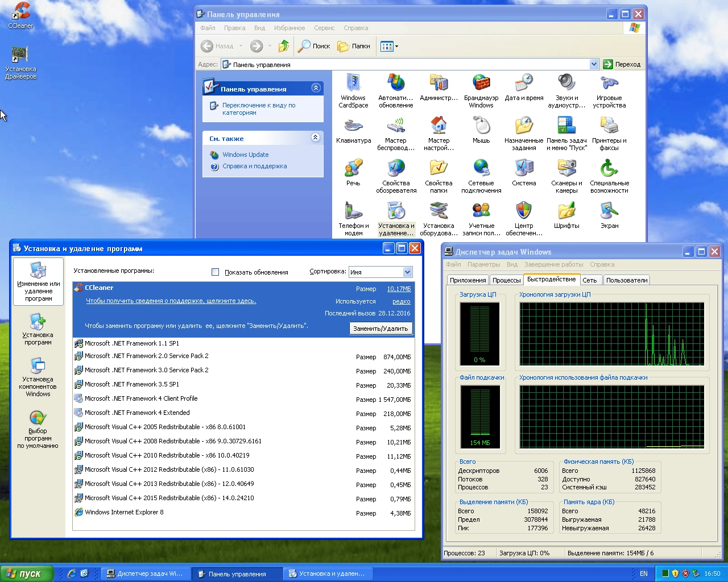Click the CCleaner size 10,17МБ link
The image size is (728, 582).
pos(399,289)
